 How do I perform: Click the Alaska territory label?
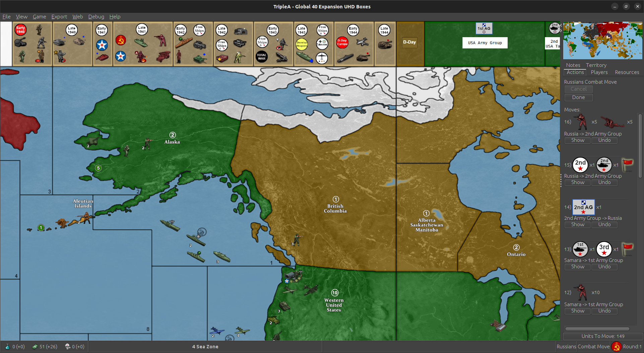point(172,142)
